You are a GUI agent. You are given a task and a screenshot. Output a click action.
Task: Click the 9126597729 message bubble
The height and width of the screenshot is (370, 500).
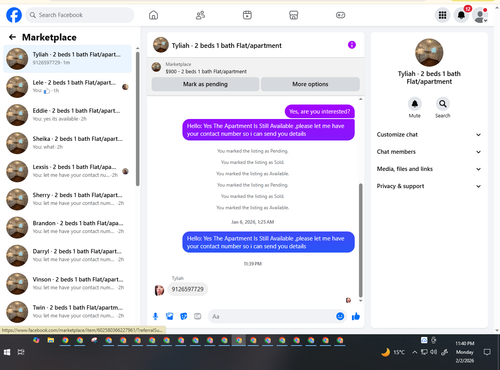[187, 289]
